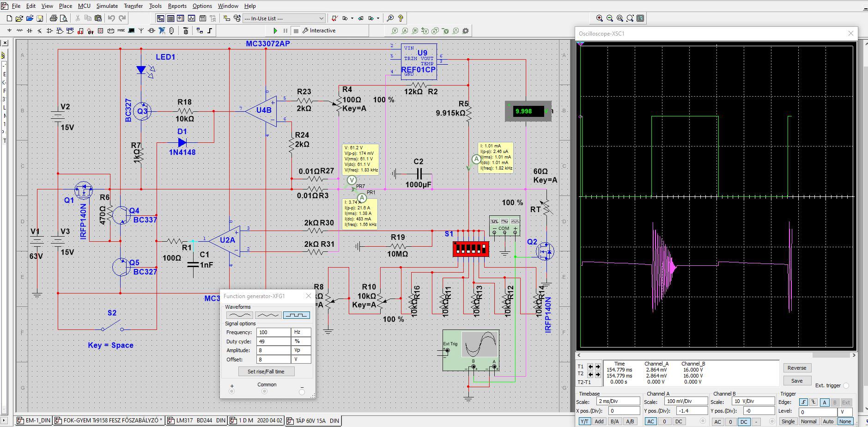Image resolution: width=868 pixels, height=427 pixels.
Task: Set Channel A coupling to DC
Action: coord(679,421)
